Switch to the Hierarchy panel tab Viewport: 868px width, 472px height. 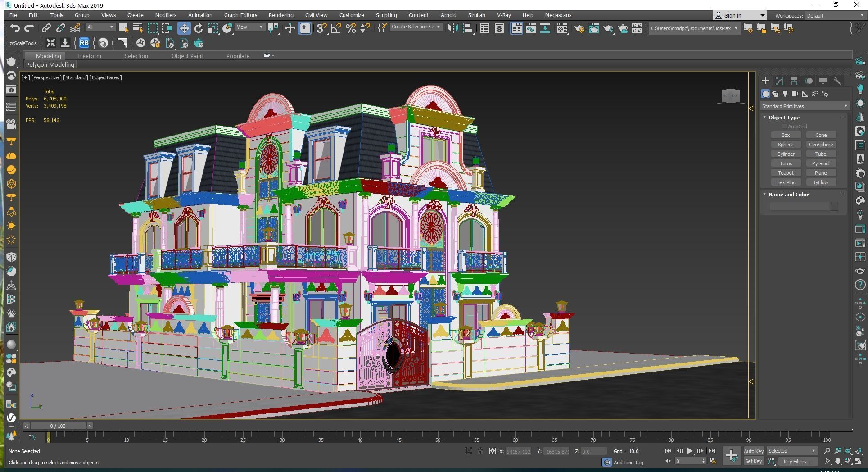pyautogui.click(x=794, y=81)
